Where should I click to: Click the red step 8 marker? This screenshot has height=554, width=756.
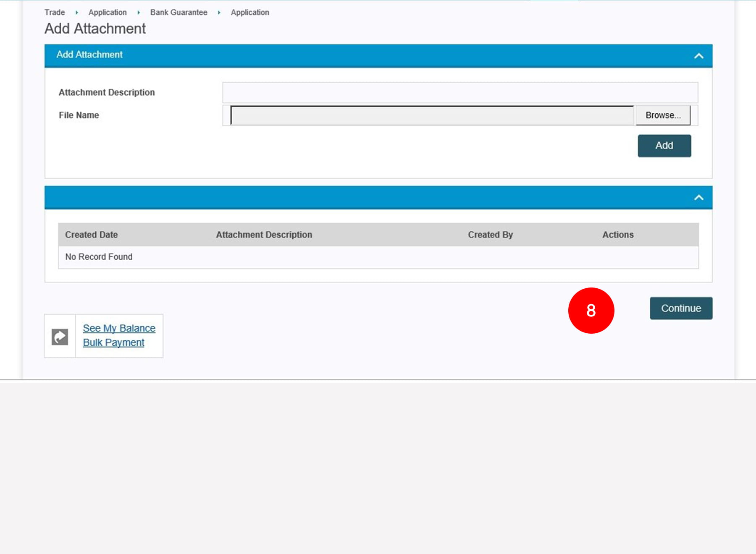pos(591,311)
